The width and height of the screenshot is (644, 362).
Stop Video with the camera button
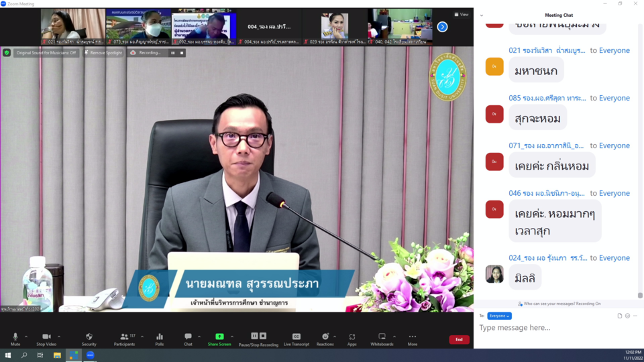tap(46, 339)
